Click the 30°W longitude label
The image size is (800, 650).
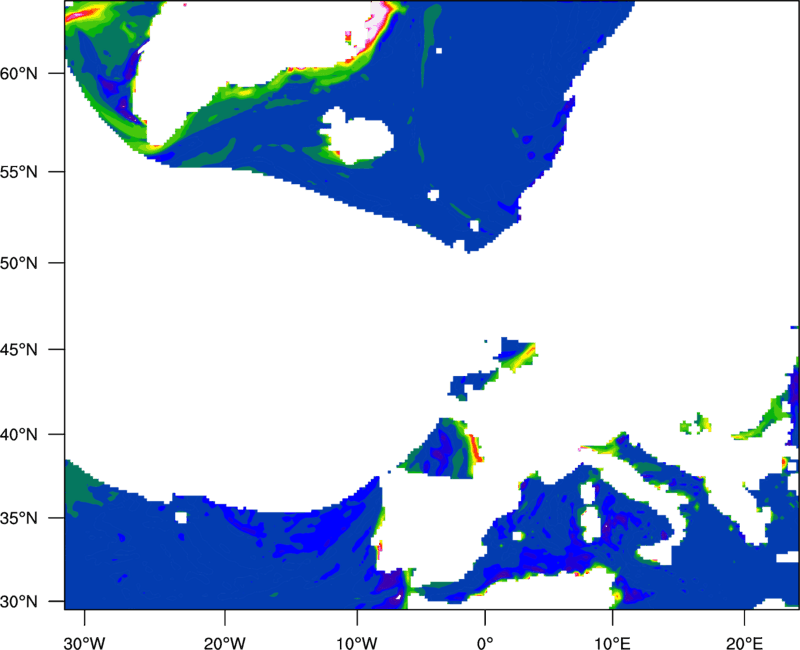coord(84,643)
